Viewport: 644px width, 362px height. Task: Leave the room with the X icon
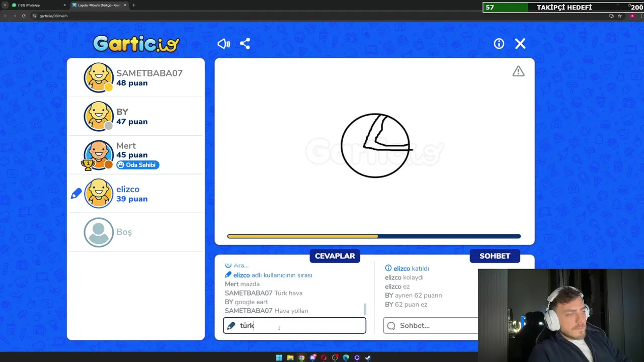[x=520, y=44]
